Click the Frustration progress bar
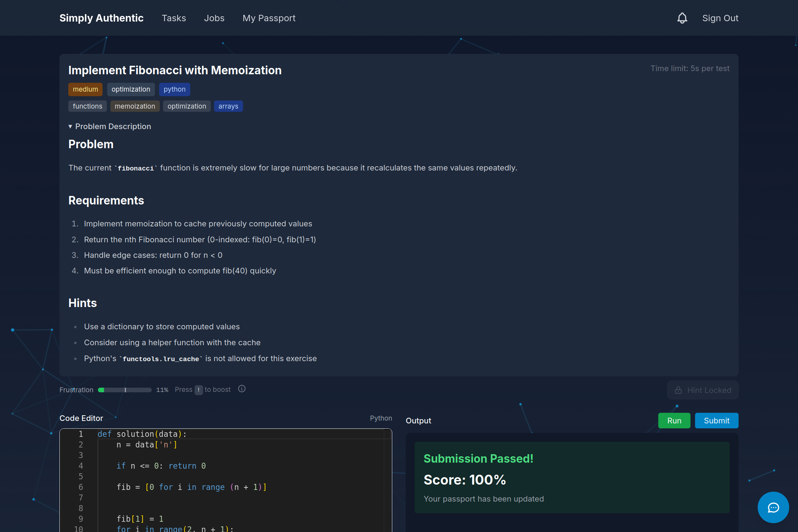 125,390
